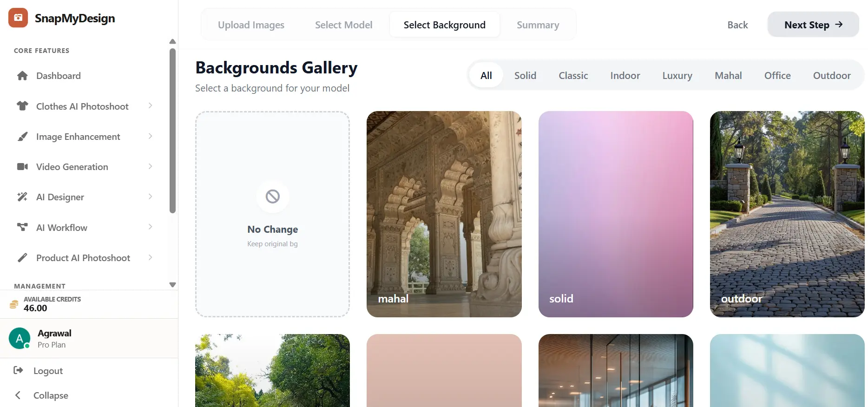Filter backgrounds by Mahal
The image size is (868, 407).
tap(728, 75)
